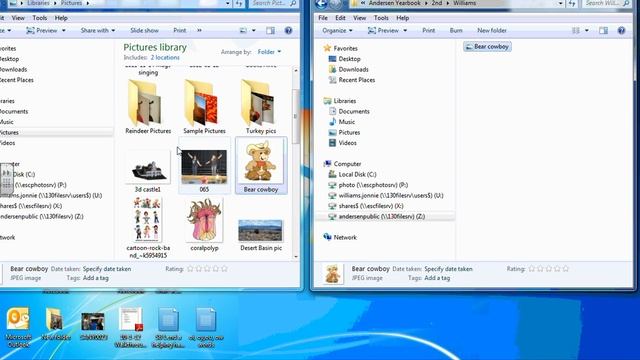This screenshot has height=360, width=640.
Task: Click help icon in Williams folder window
Action: (621, 30)
